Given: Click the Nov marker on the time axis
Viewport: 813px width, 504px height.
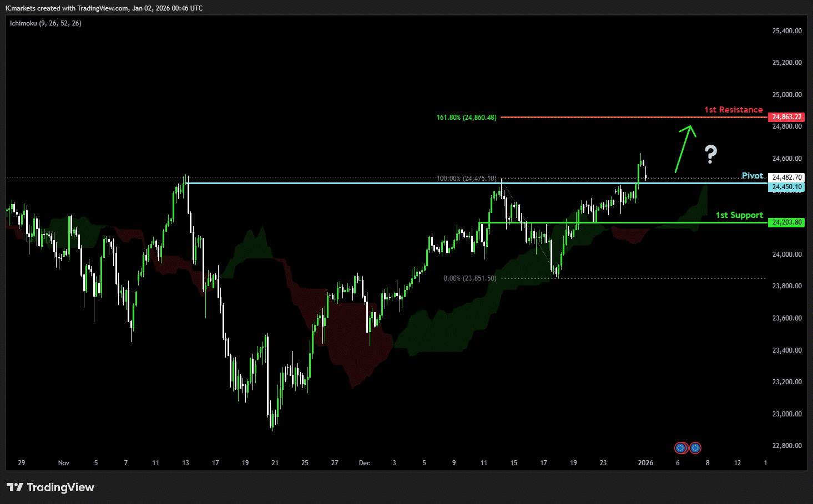Looking at the screenshot, I should (x=64, y=463).
